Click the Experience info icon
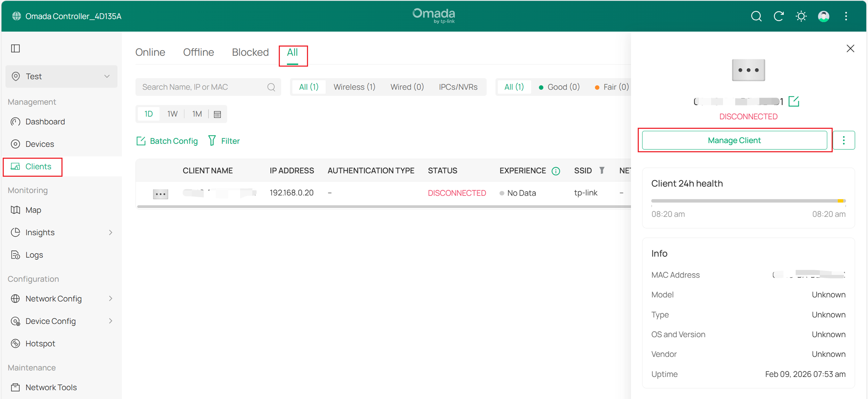This screenshot has height=399, width=868. (x=556, y=171)
